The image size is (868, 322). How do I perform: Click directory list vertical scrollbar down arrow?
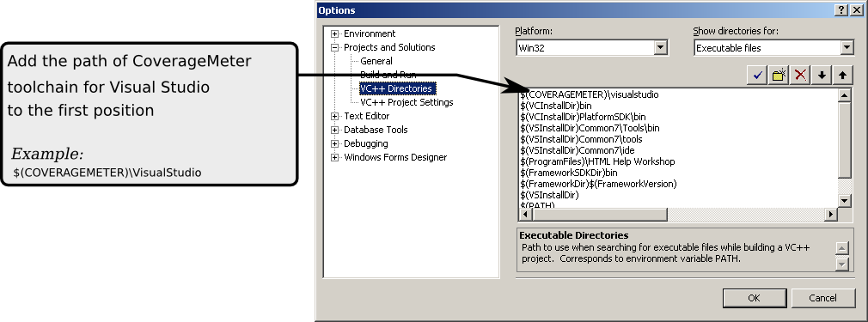844,200
